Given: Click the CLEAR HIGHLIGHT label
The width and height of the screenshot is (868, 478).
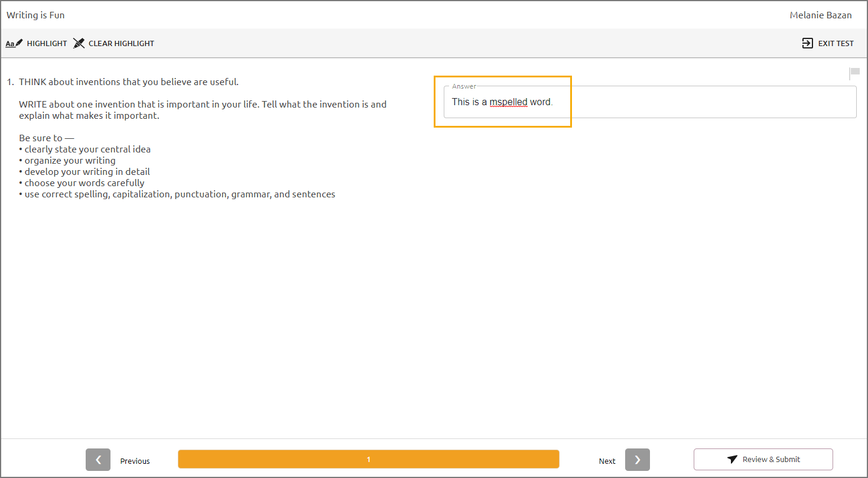Looking at the screenshot, I should [121, 44].
